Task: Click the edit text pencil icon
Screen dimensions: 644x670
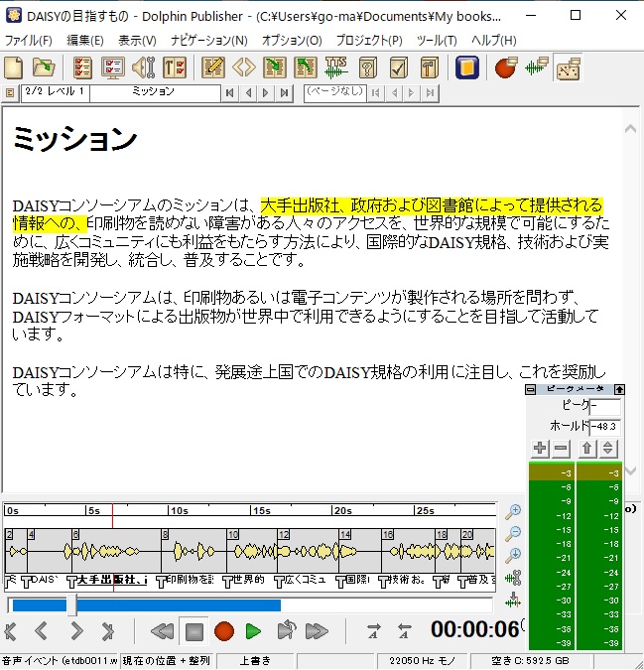Action: (x=213, y=67)
